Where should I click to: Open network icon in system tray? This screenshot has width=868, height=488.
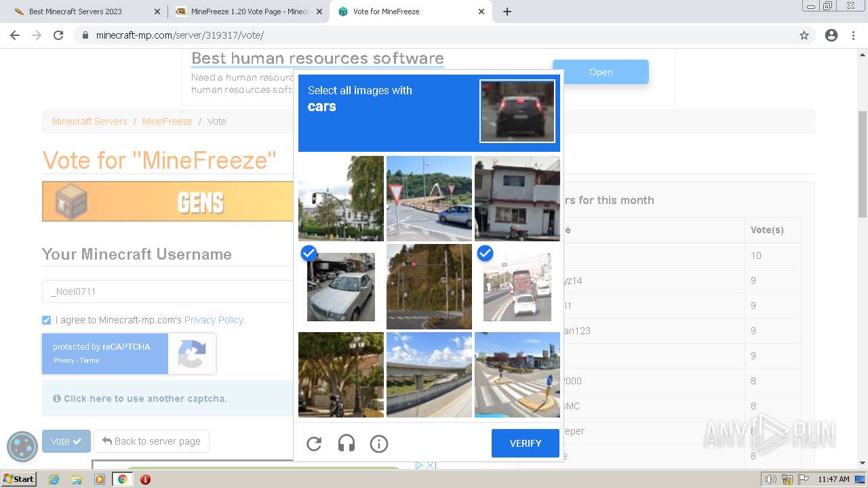click(787, 479)
